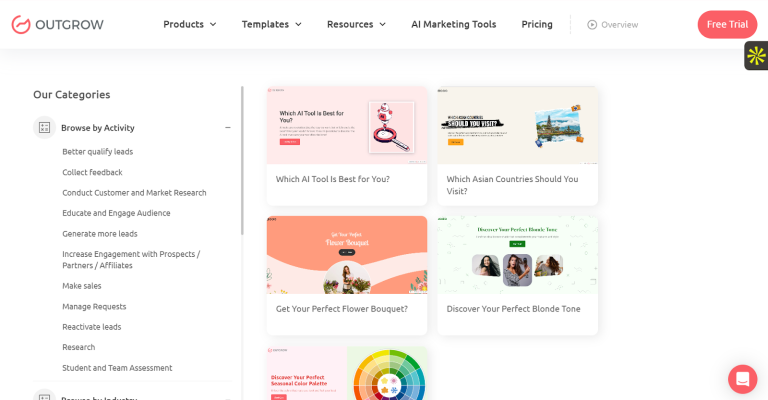The width and height of the screenshot is (768, 400).
Task: Choose Collect feedback category
Action: click(x=92, y=172)
